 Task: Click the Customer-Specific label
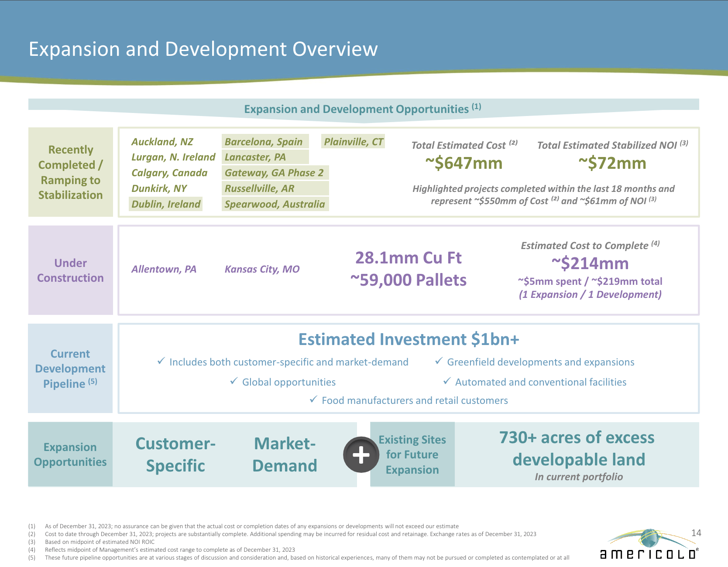[x=176, y=454]
